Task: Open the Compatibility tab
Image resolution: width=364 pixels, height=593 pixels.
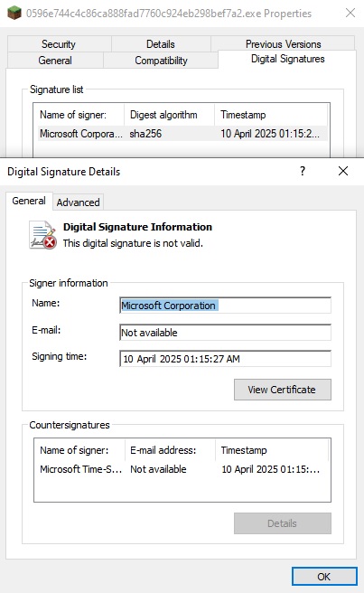Action: coord(161,61)
